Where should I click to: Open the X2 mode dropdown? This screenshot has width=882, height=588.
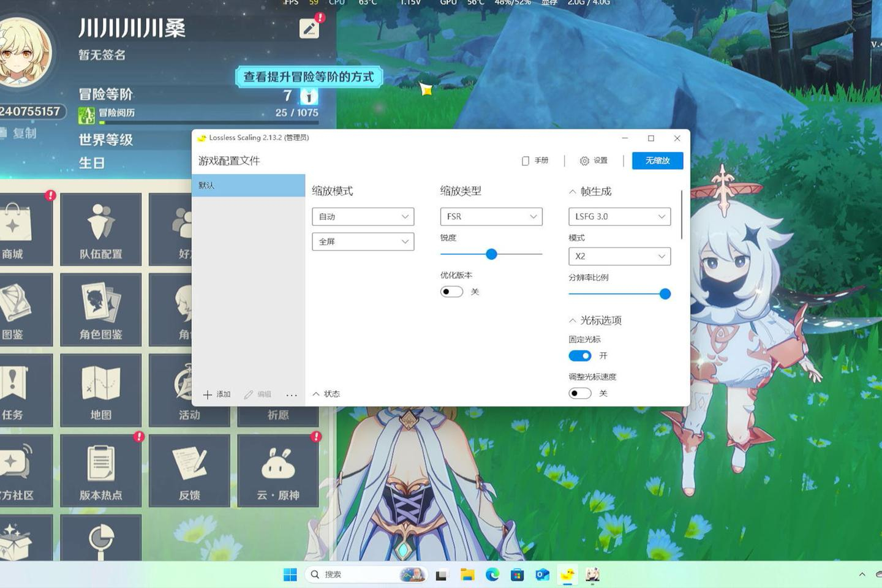pos(619,257)
